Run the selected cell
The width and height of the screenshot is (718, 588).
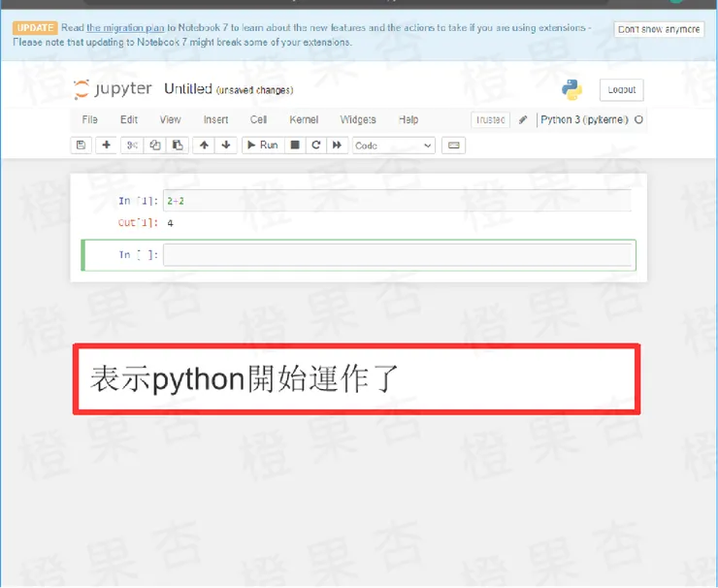263,146
